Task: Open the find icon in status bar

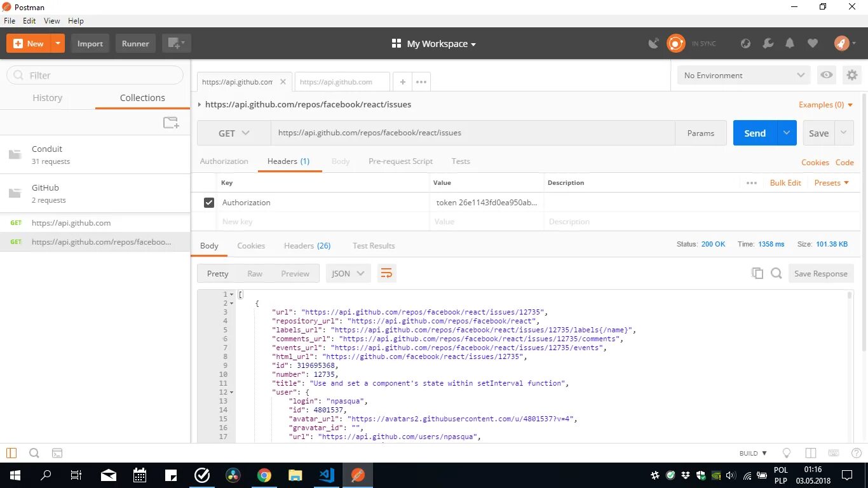Action: click(34, 453)
